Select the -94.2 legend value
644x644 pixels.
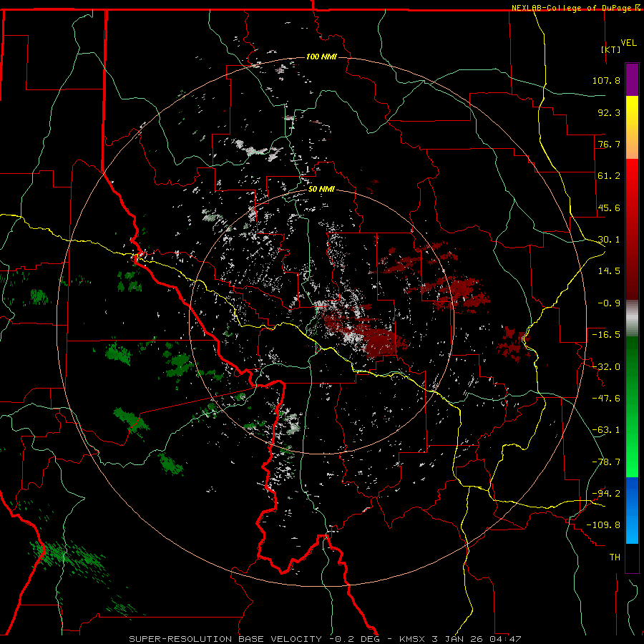point(606,494)
